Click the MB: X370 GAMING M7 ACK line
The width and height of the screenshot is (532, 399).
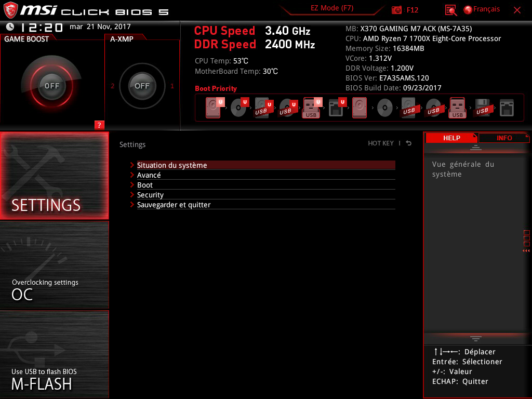[x=408, y=29]
